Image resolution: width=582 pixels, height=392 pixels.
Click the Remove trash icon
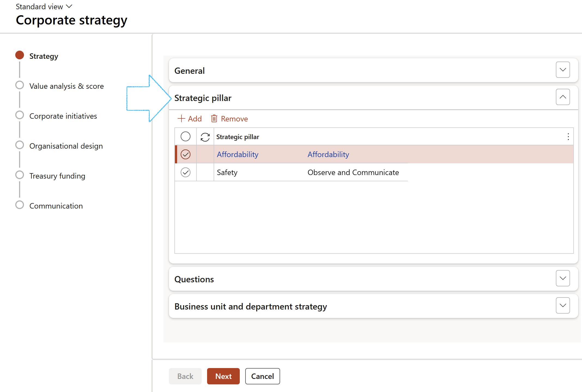(x=214, y=119)
